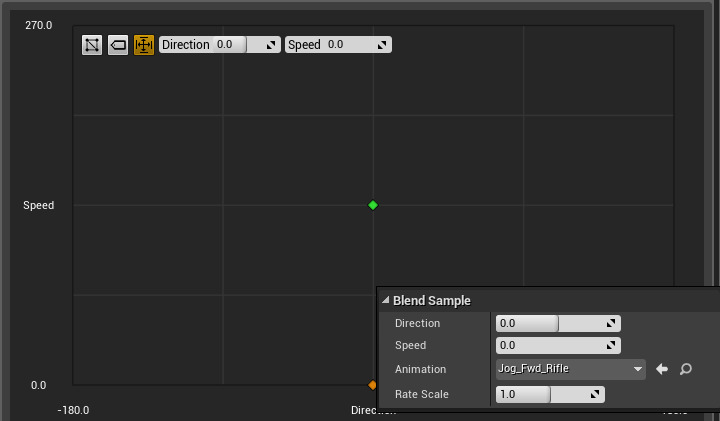Toggle the sample labels icon
This screenshot has height=421, width=720.
(118, 45)
